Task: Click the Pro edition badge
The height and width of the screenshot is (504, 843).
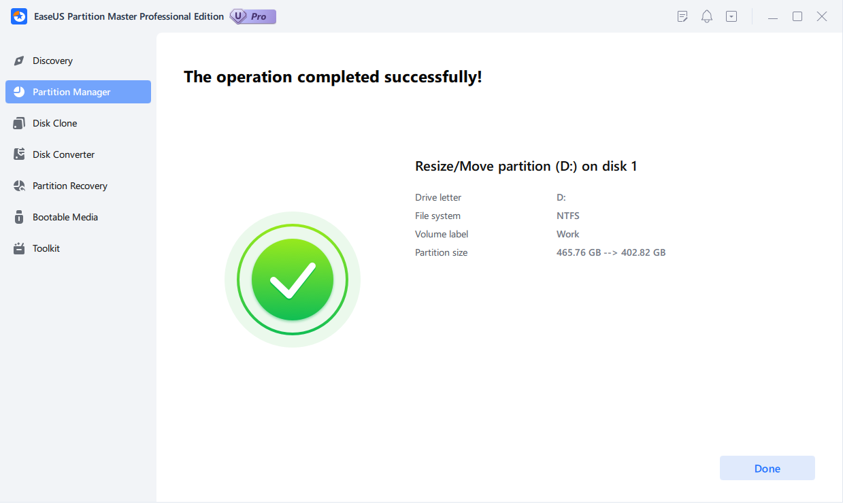Action: 253,16
